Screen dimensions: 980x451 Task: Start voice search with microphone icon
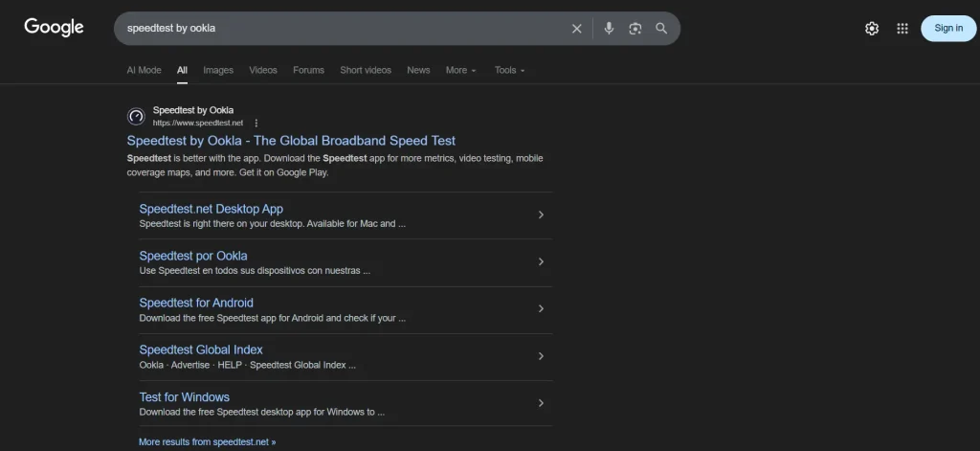609,28
